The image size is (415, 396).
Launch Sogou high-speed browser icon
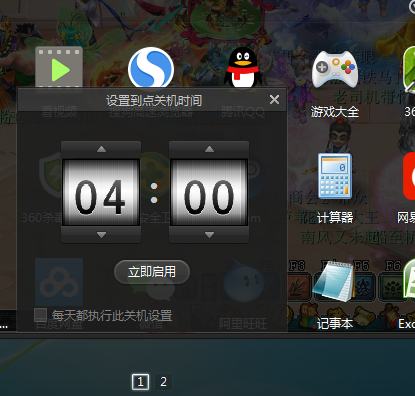tap(151, 68)
